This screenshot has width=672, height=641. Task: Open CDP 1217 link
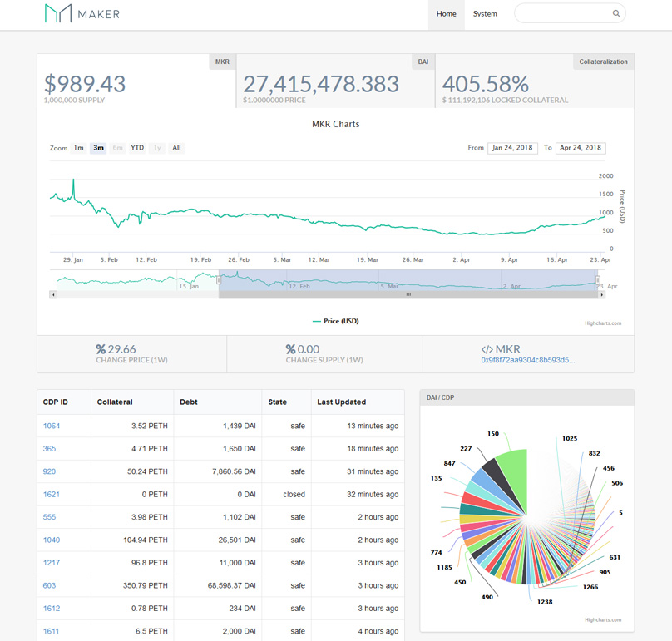coord(52,563)
